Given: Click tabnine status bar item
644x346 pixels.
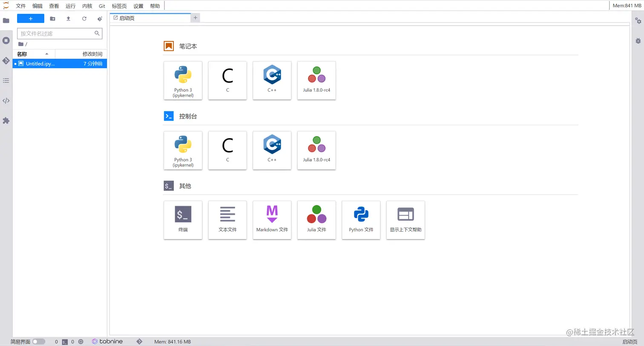Looking at the screenshot, I should [107, 342].
